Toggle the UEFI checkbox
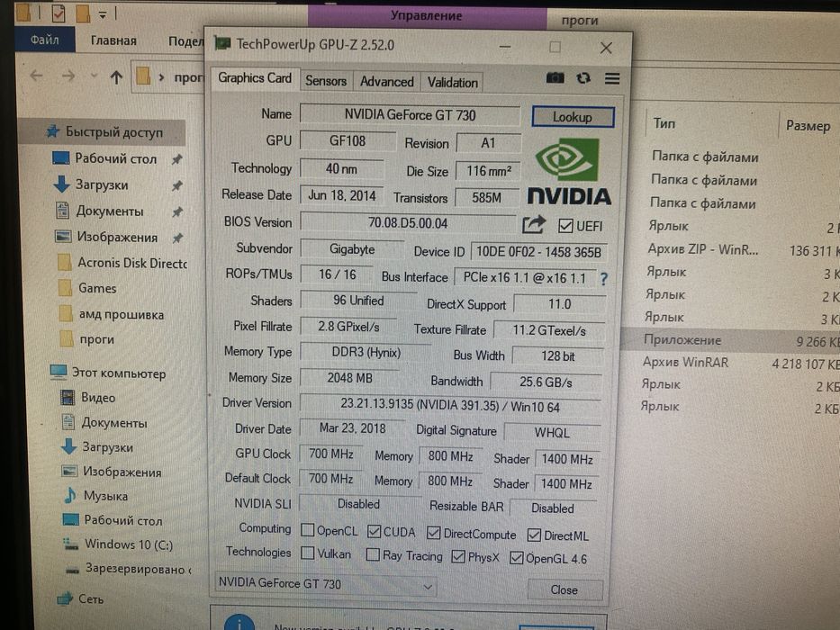 (565, 226)
